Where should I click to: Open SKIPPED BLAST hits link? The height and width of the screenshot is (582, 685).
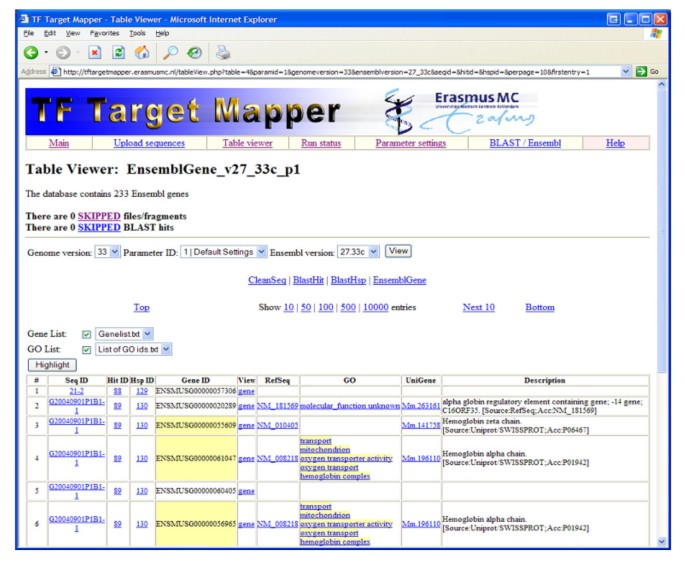pos(99,228)
